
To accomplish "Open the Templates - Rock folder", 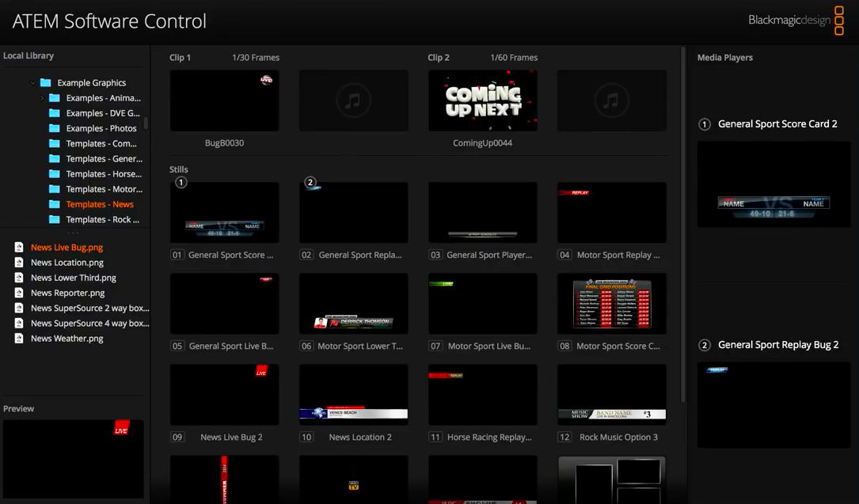I will tap(101, 219).
